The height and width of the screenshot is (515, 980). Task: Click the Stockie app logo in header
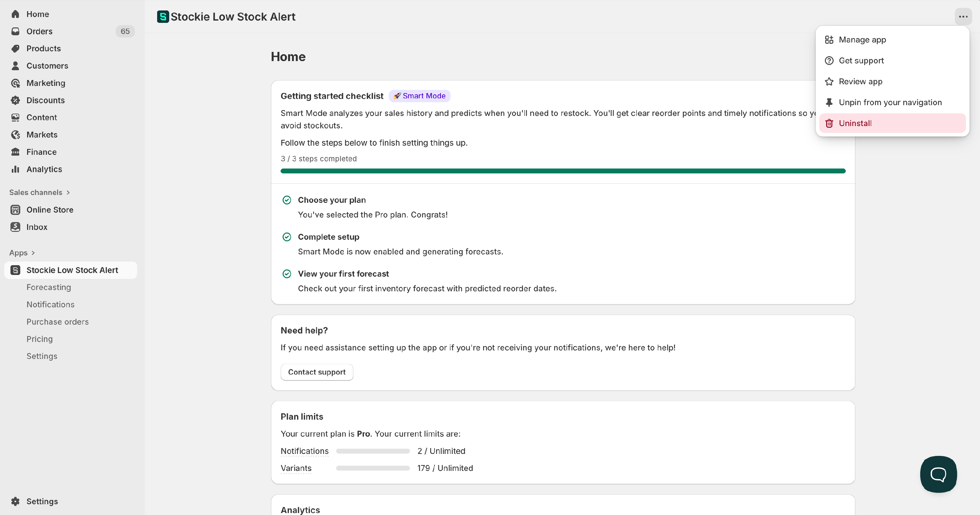tap(163, 17)
